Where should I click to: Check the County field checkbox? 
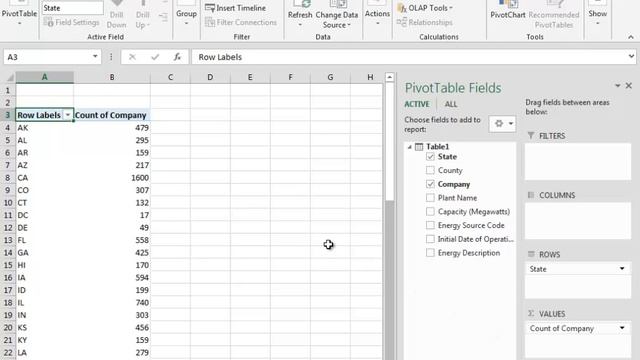pyautogui.click(x=430, y=170)
